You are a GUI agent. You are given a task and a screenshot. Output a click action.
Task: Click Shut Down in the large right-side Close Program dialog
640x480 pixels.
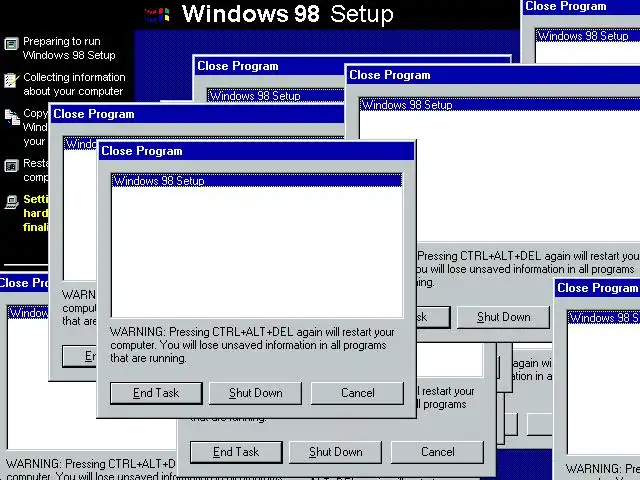point(503,317)
